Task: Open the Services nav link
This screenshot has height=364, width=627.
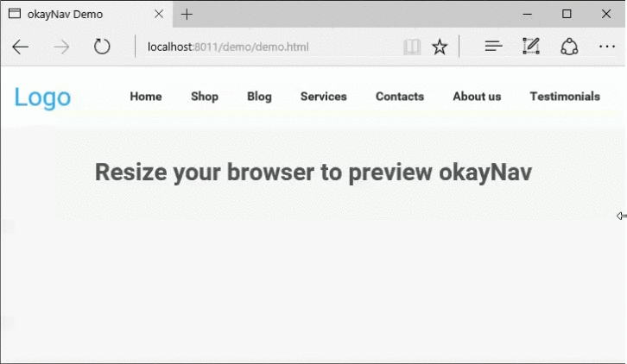Action: (x=324, y=97)
